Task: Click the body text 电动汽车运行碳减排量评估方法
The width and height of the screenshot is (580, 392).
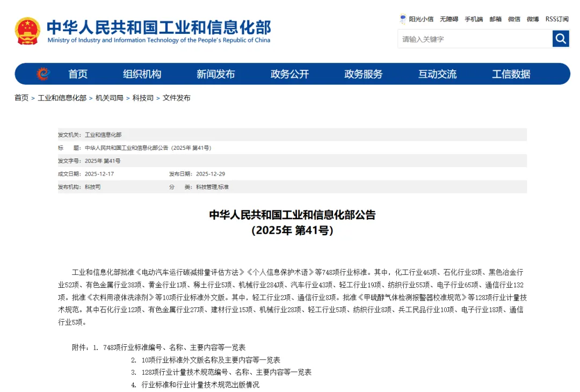Action: (x=190, y=272)
